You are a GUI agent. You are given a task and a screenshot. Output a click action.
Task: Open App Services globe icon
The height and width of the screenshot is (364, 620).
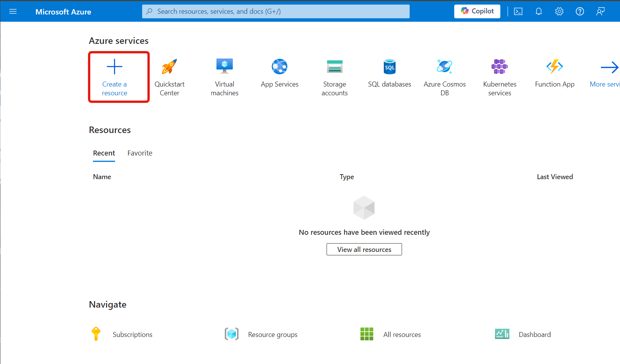pyautogui.click(x=280, y=67)
